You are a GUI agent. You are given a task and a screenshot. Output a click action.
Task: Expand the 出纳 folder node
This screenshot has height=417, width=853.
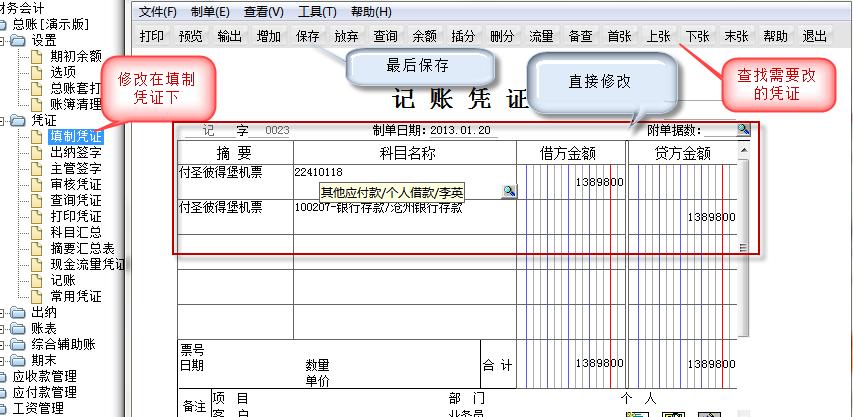3,313
